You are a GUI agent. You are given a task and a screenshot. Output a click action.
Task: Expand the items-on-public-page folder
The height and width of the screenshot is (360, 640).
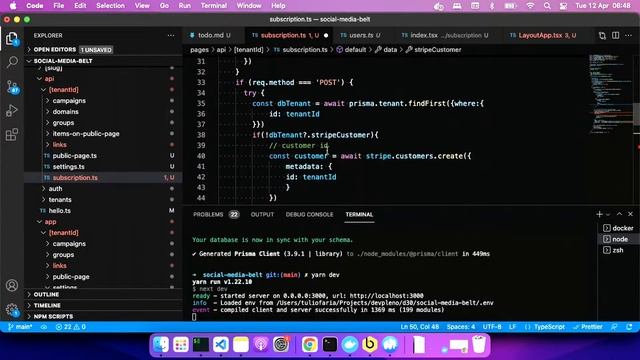(86, 133)
